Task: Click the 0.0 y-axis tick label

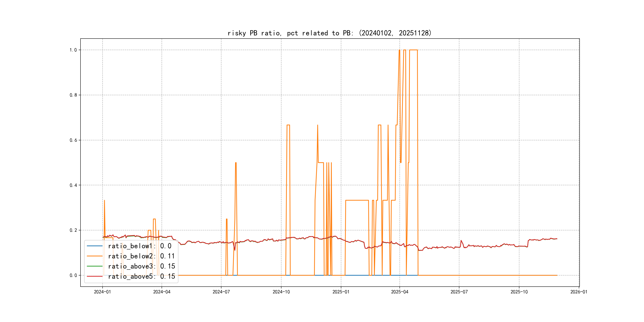Action: (73, 275)
